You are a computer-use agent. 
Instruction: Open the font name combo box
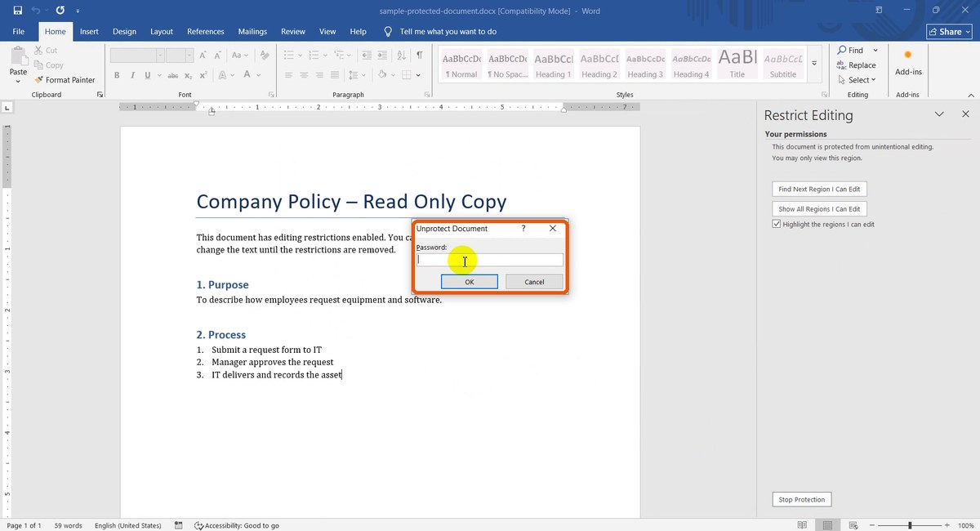tap(137, 56)
